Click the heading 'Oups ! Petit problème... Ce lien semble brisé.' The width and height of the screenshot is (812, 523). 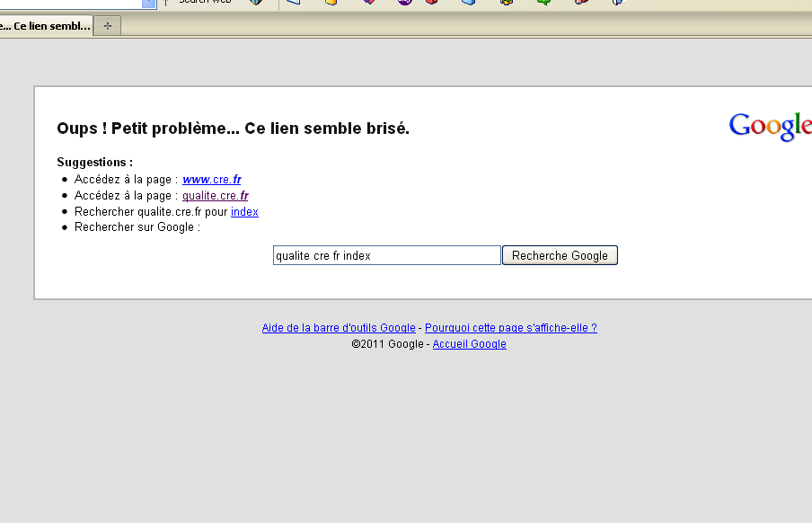coord(233,128)
